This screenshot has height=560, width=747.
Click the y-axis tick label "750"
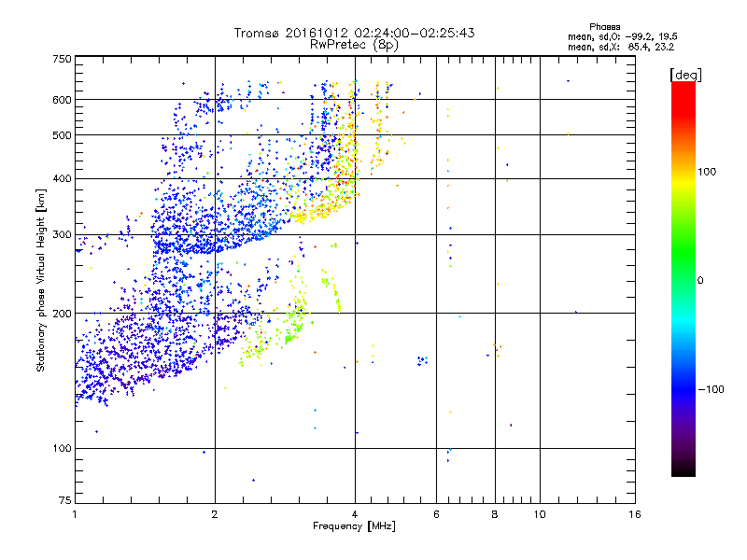63,59
